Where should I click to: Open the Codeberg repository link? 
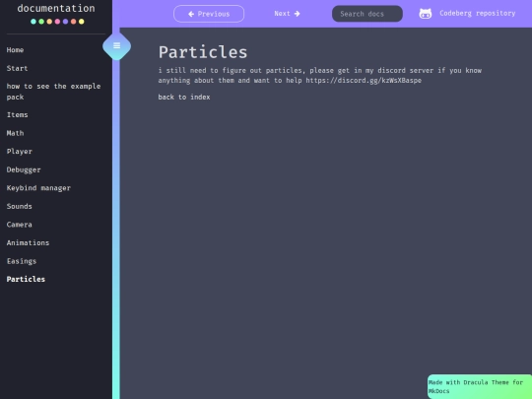click(478, 13)
